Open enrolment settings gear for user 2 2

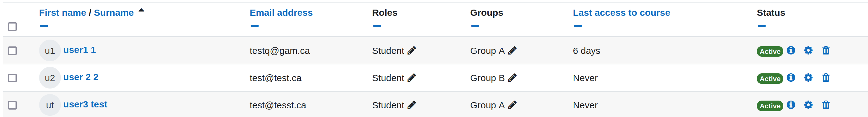click(x=808, y=78)
